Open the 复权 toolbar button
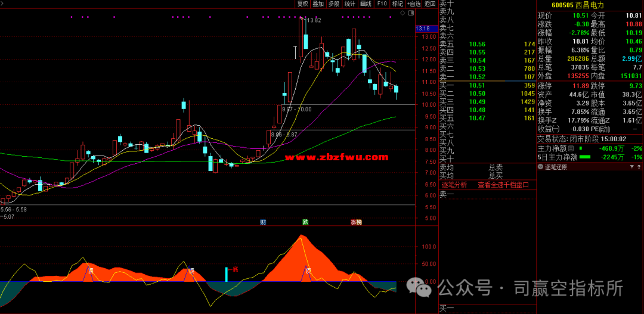644x314 pixels. click(303, 4)
